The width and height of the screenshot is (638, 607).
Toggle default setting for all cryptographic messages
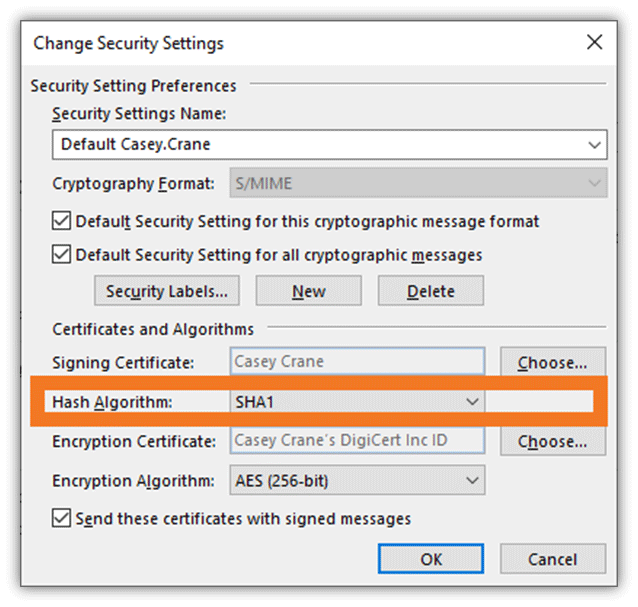62,255
